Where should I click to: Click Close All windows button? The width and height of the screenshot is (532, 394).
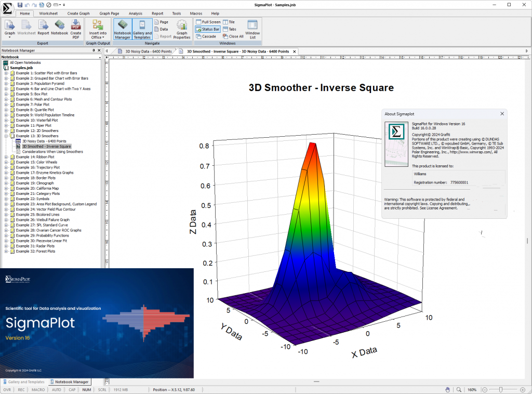click(233, 36)
